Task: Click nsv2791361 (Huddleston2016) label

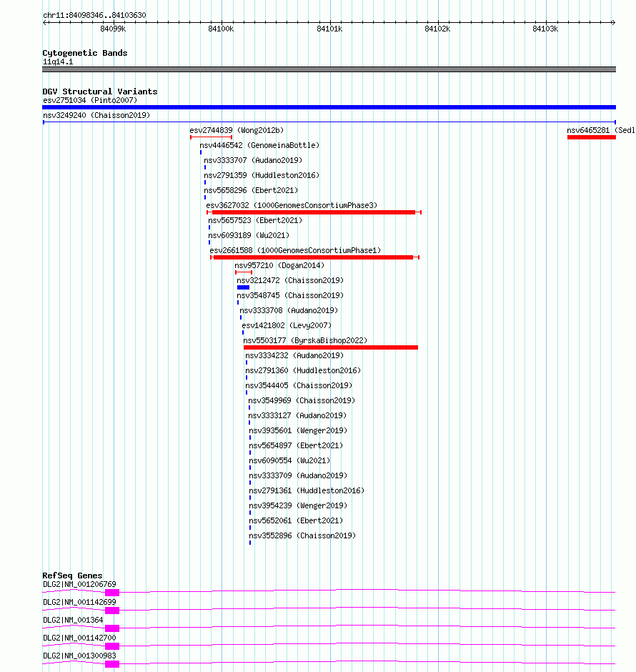Action: coord(307,490)
